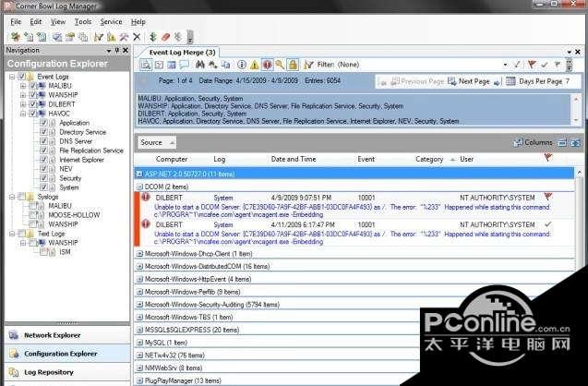Collapse the DCOM (2 items) group
This screenshot has height=386, width=588.
pyautogui.click(x=139, y=187)
